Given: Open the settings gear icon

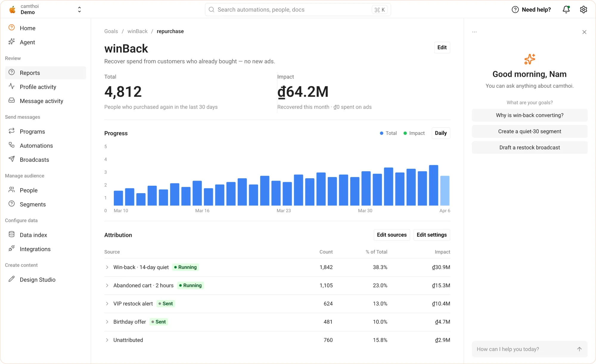Looking at the screenshot, I should 583,10.
